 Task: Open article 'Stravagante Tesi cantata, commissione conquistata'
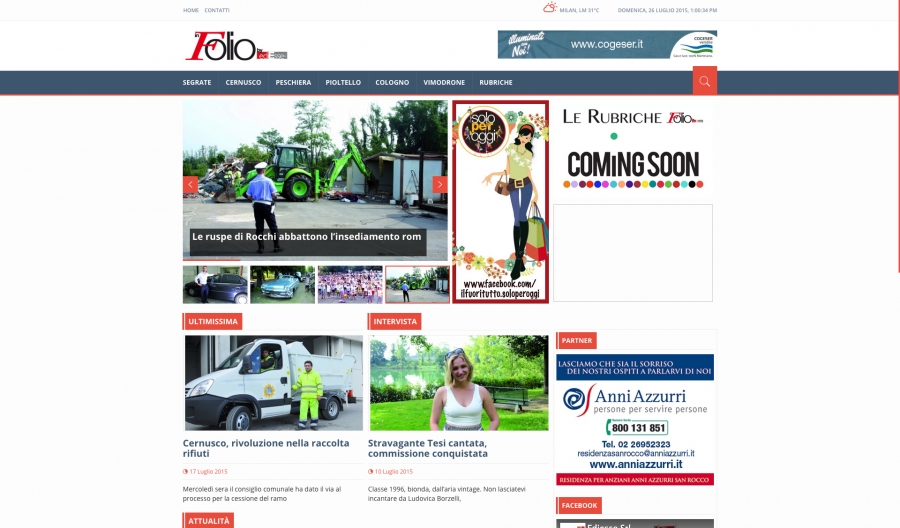[428, 448]
